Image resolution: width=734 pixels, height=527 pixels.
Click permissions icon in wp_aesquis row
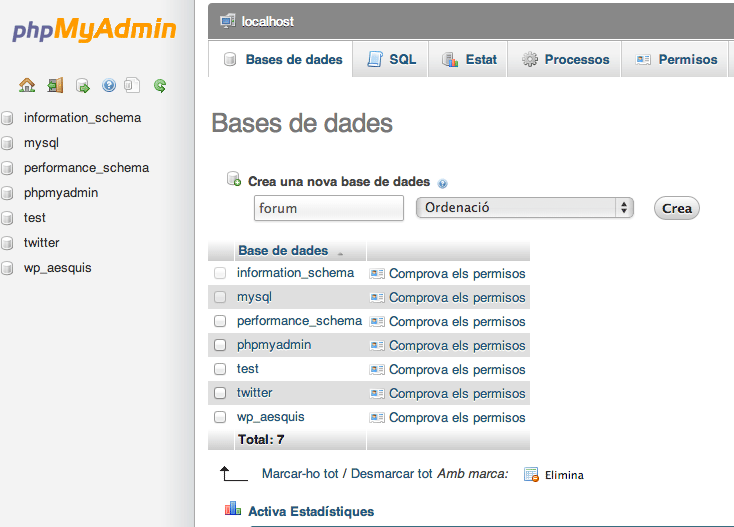click(x=377, y=417)
